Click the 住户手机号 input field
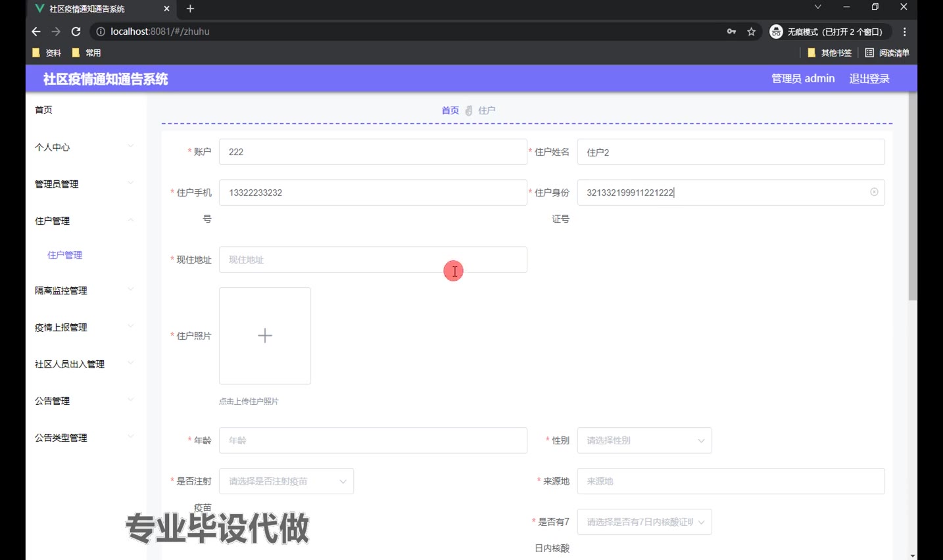 (x=373, y=193)
